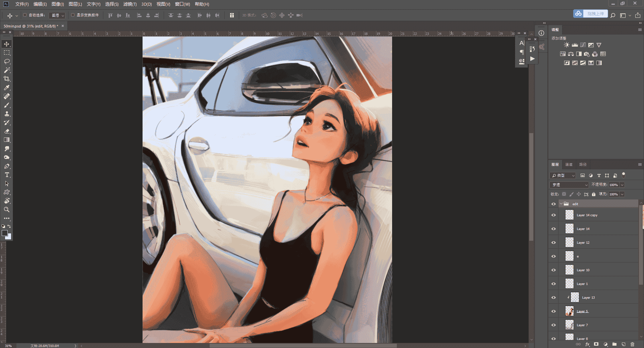Activate the Zoom tool
Image resolution: width=644 pixels, height=348 pixels.
[x=7, y=210]
